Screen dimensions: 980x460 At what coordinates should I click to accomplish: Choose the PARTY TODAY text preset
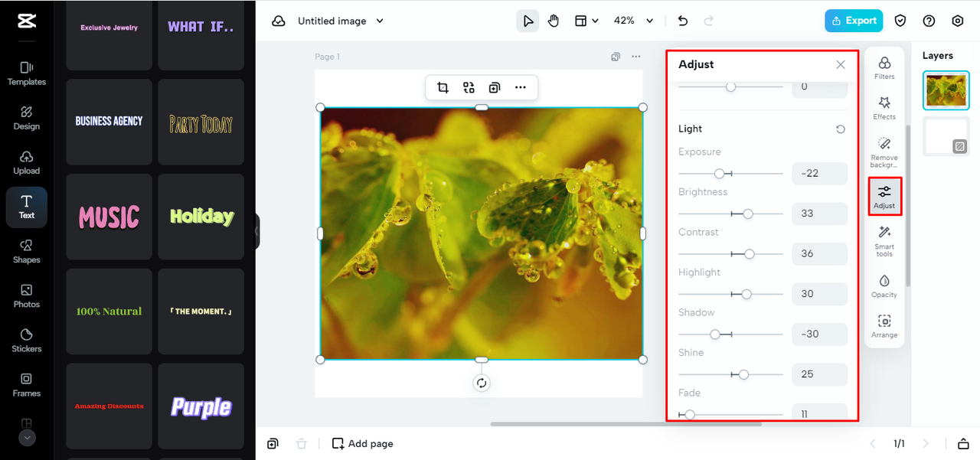(201, 122)
